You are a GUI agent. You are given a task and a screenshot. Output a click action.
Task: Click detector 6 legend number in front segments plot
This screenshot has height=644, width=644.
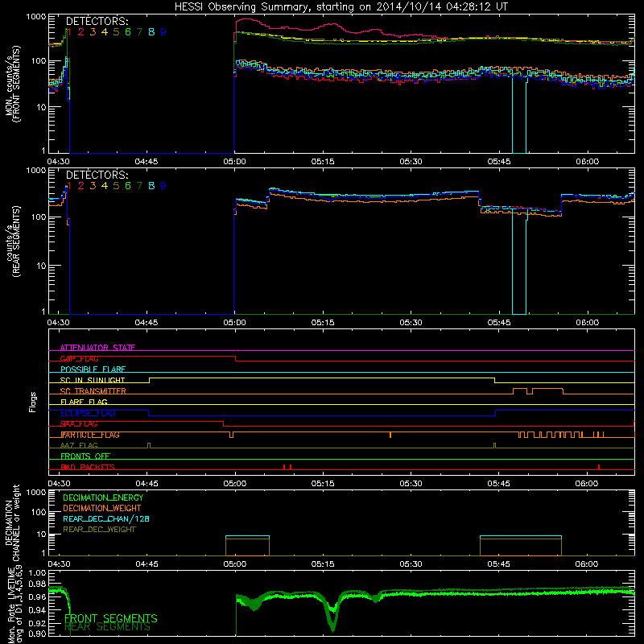click(x=128, y=32)
